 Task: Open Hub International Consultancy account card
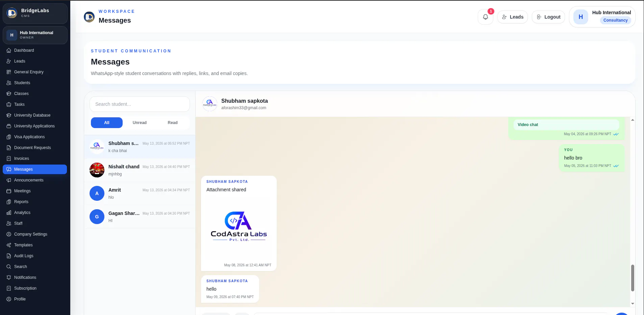tap(602, 17)
